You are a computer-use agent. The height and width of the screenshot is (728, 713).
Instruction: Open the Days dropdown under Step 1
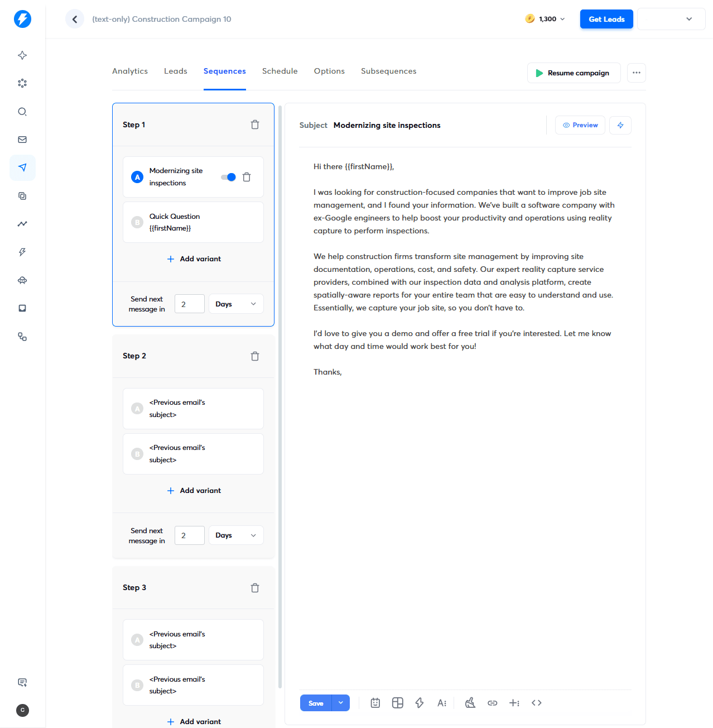click(x=235, y=303)
